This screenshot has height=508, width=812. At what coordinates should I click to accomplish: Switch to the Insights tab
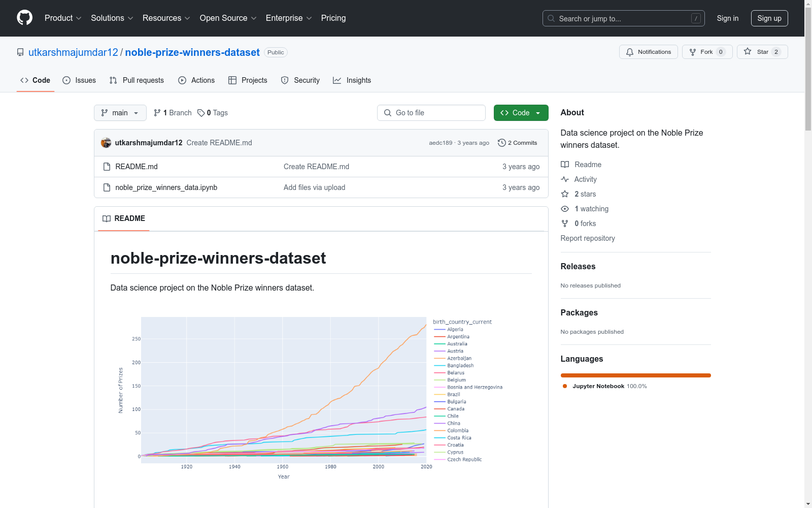(352, 80)
